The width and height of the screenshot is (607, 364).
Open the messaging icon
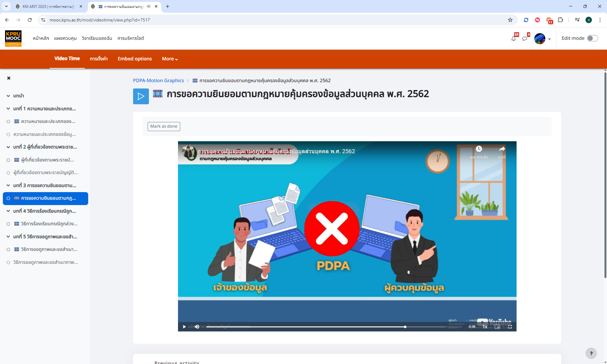525,38
